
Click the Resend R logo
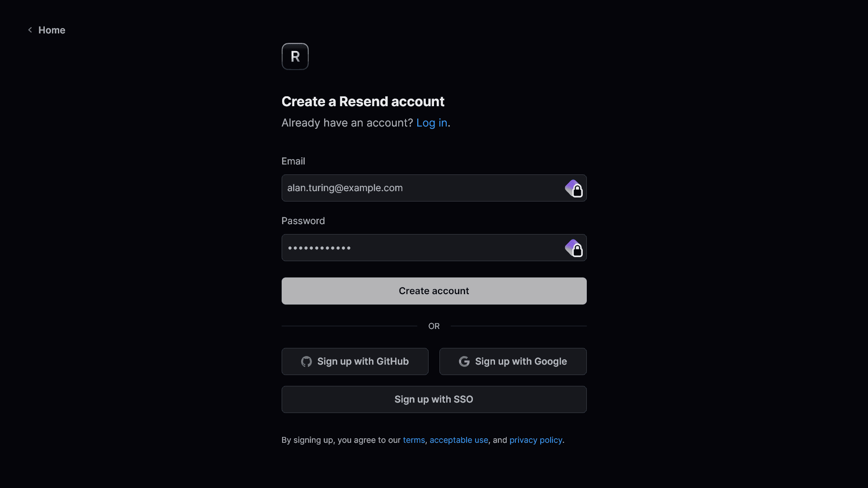[295, 56]
